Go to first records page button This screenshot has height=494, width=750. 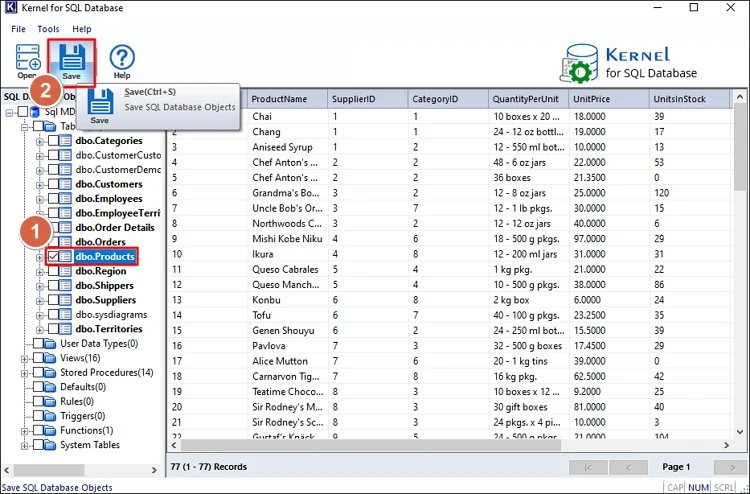coord(588,467)
